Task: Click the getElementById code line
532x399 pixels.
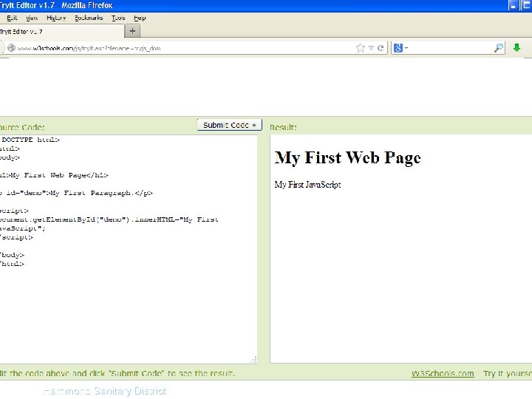Action: (109, 219)
